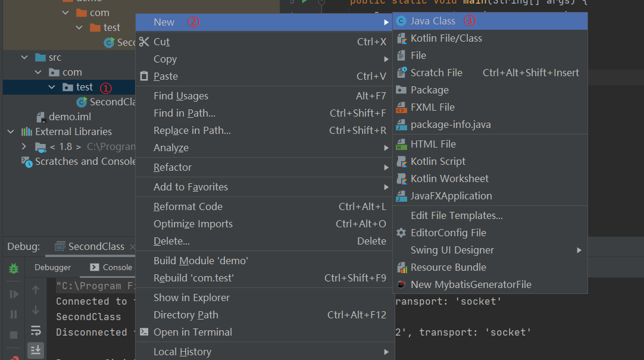This screenshot has height=360, width=644.
Task: Choose Reformat Code in context menu
Action: point(265,206)
